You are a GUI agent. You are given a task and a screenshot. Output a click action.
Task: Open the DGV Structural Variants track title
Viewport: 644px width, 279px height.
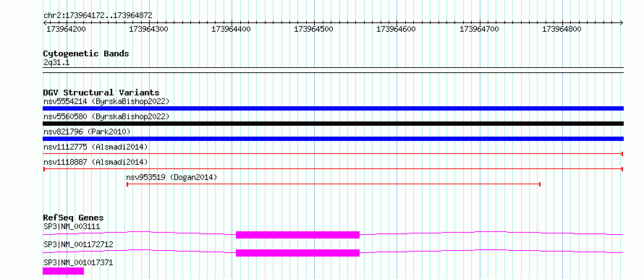tap(101, 93)
